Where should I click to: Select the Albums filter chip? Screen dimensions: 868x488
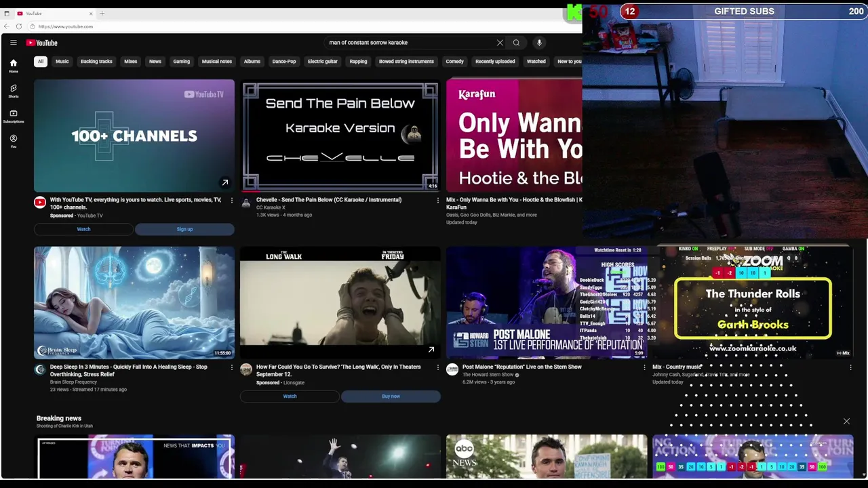252,62
